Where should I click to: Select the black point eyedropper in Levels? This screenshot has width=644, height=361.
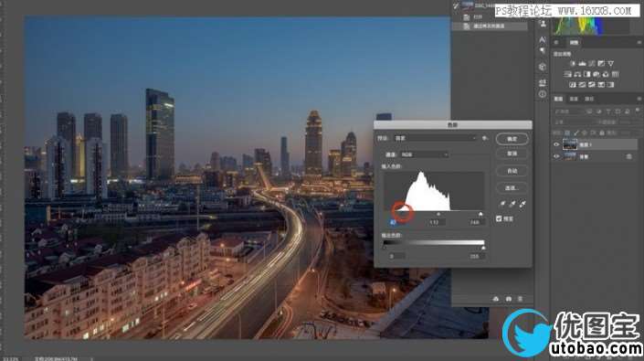(x=502, y=204)
